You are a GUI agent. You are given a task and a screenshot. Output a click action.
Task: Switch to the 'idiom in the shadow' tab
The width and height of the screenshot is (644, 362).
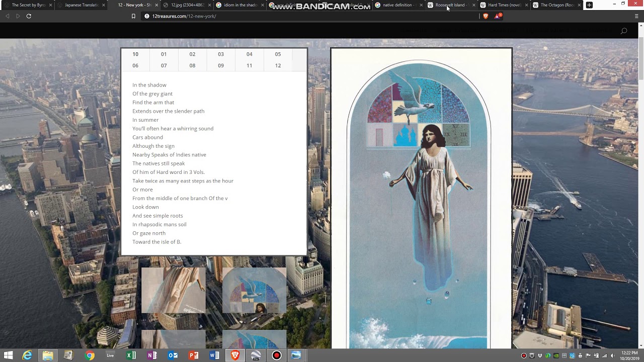(239, 5)
